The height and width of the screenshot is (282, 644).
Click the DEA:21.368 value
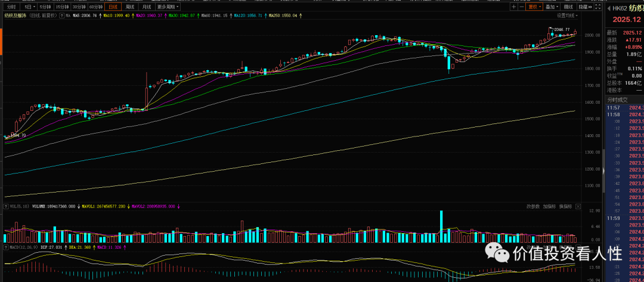[x=80, y=247]
